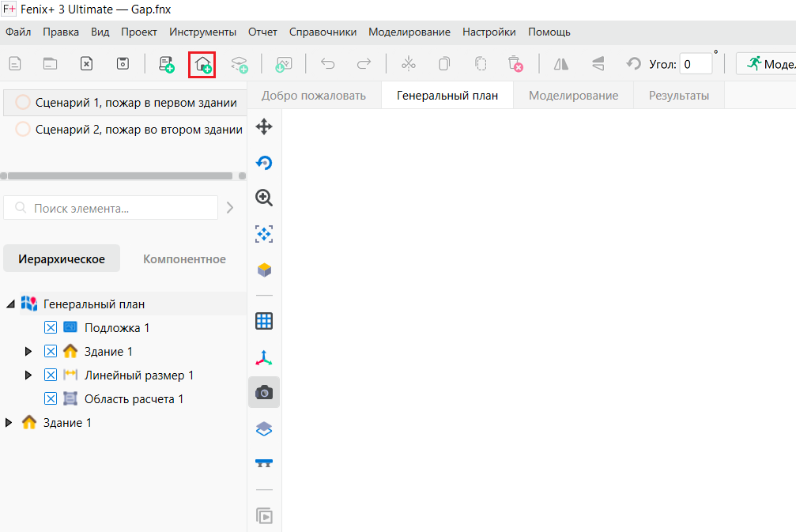
Task: Click the Угол angle input field
Action: tap(696, 64)
